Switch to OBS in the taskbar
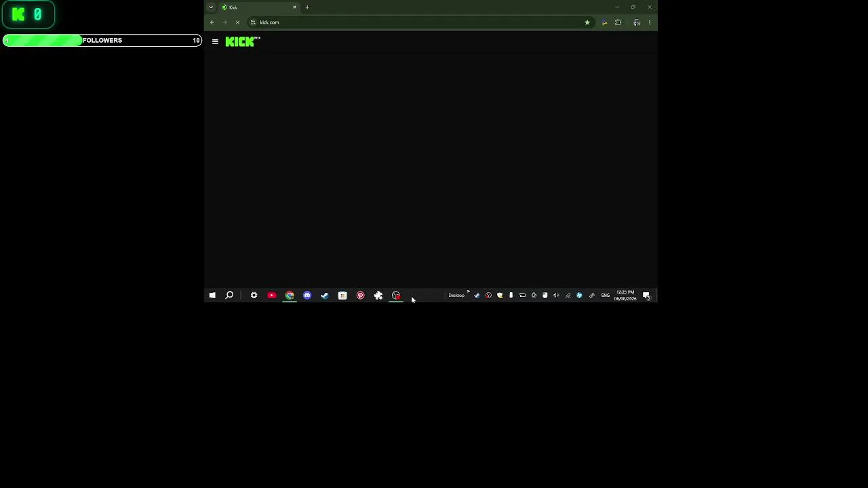This screenshot has height=488, width=868. tap(396, 296)
